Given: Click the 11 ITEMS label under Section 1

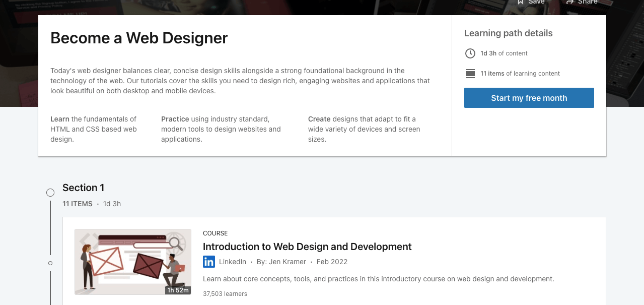Looking at the screenshot, I should tap(78, 204).
